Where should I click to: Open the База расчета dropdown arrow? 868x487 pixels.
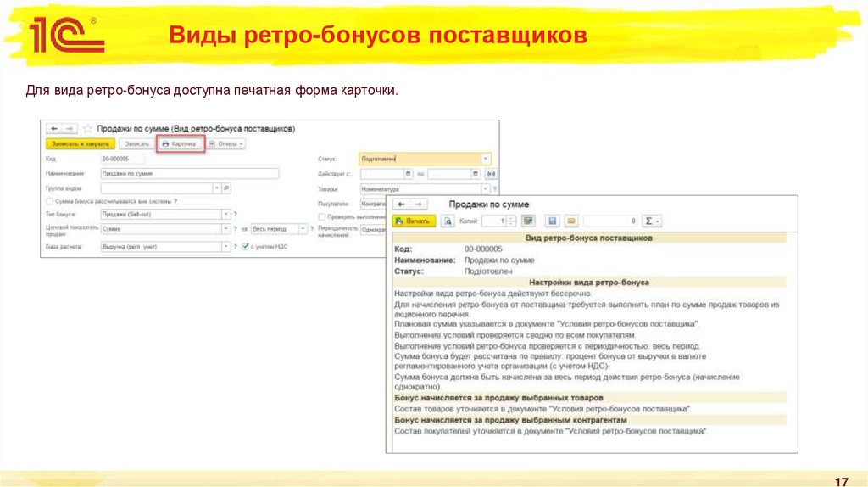click(225, 247)
